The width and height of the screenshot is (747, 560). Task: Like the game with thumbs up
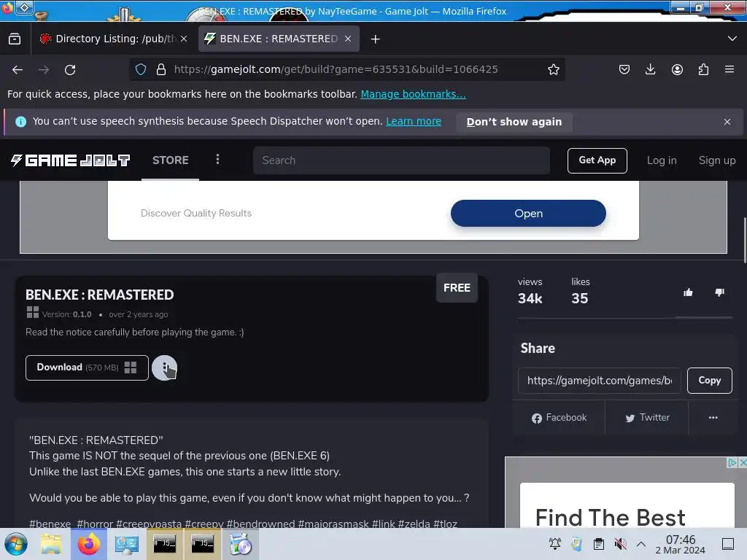[x=688, y=292]
